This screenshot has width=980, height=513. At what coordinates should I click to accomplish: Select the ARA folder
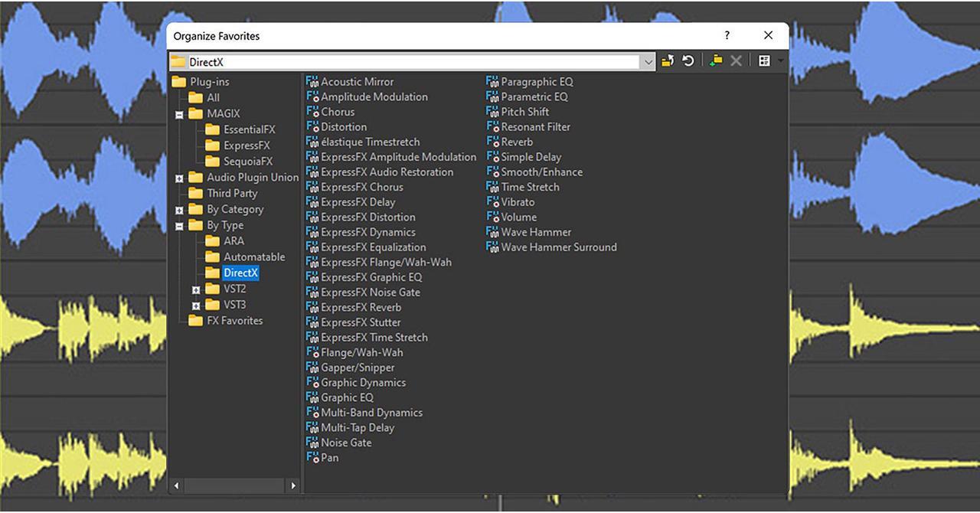[x=224, y=241]
